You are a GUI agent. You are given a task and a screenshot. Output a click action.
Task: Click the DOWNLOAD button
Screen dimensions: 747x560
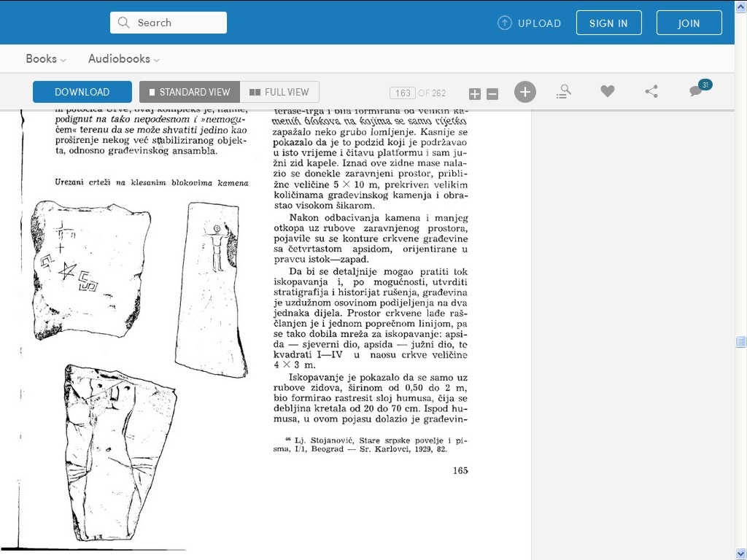pos(82,92)
